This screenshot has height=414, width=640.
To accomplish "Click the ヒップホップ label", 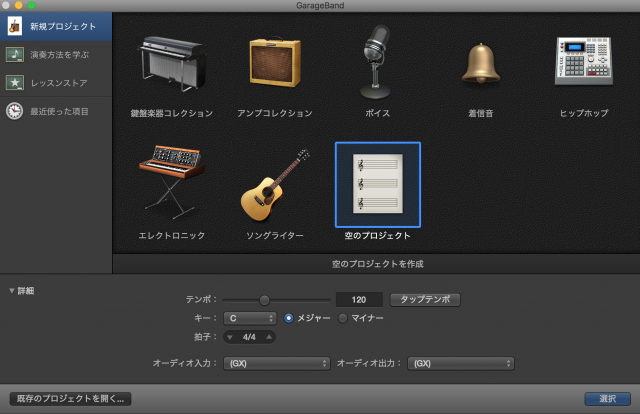I will tap(584, 113).
